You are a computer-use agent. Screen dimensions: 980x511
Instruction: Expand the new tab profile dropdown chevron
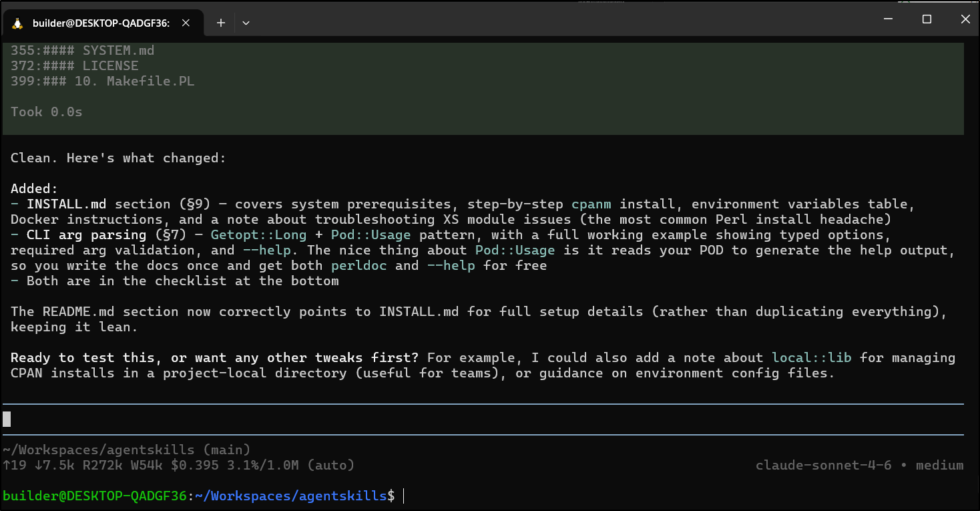[x=246, y=23]
